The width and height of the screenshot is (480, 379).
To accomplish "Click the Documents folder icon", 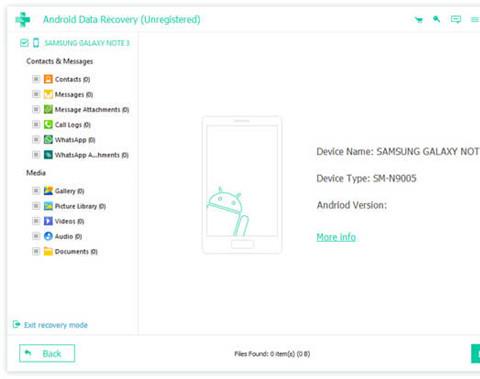I will [48, 251].
